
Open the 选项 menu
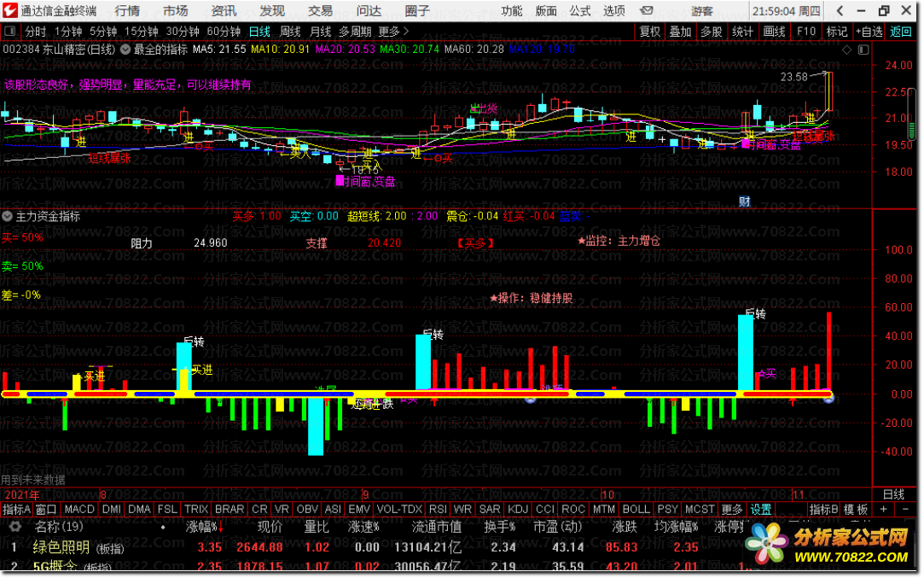pos(614,10)
